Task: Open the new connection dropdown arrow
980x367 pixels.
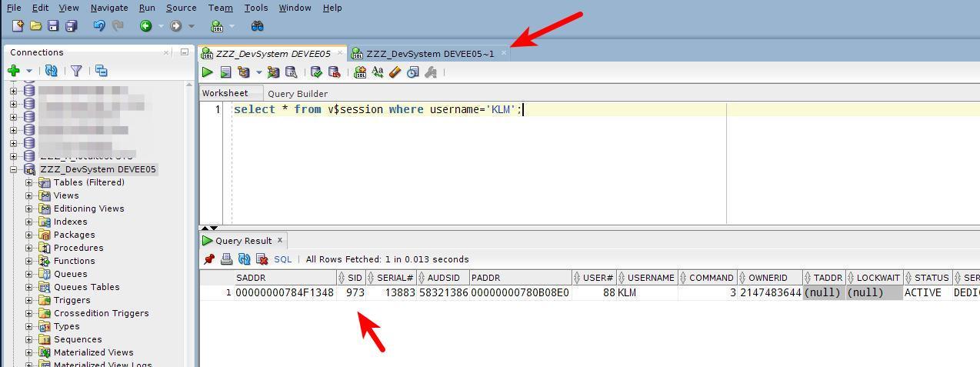Action: 29,72
